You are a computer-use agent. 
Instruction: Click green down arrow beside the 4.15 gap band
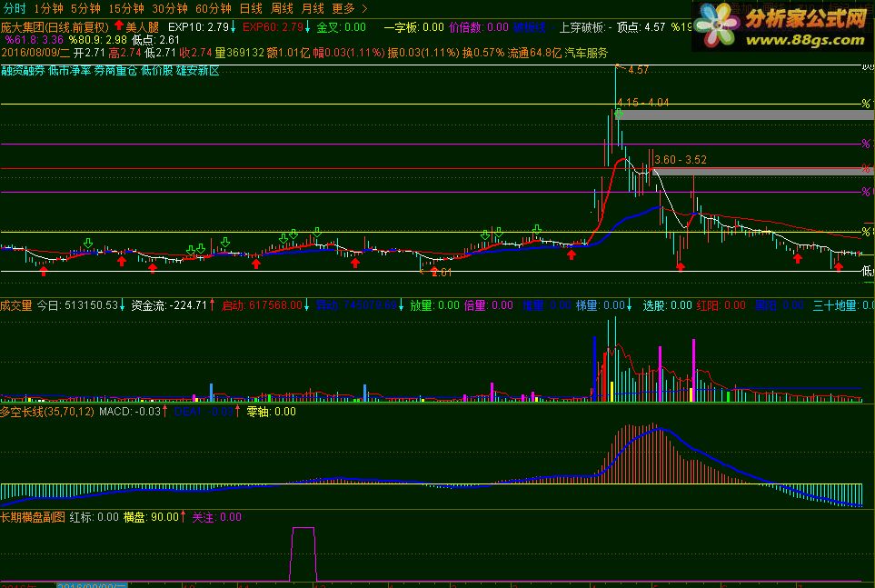click(619, 115)
